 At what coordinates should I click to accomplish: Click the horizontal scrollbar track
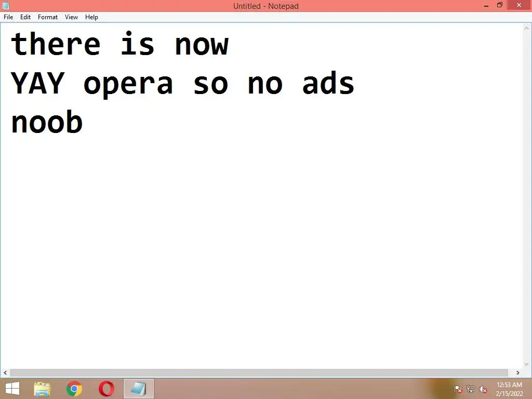click(x=259, y=373)
